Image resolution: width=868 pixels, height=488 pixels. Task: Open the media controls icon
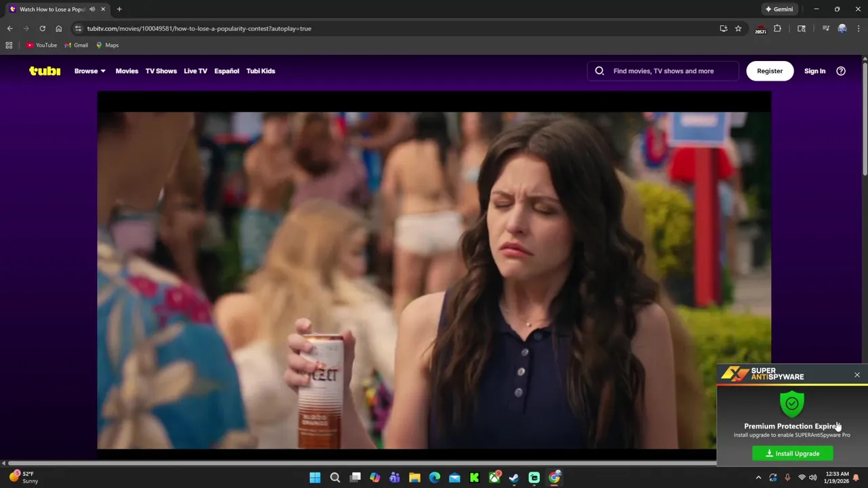tap(826, 28)
